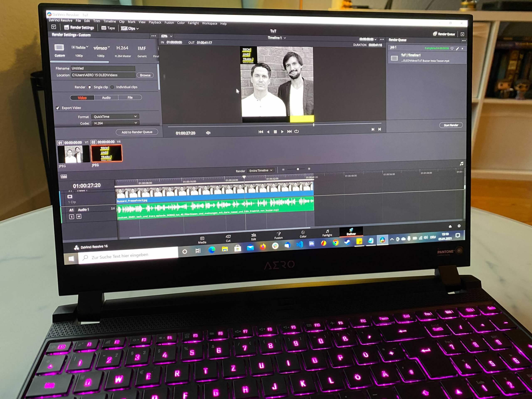
Task: Open the Render Entire Timeline dropdown
Action: (260, 171)
